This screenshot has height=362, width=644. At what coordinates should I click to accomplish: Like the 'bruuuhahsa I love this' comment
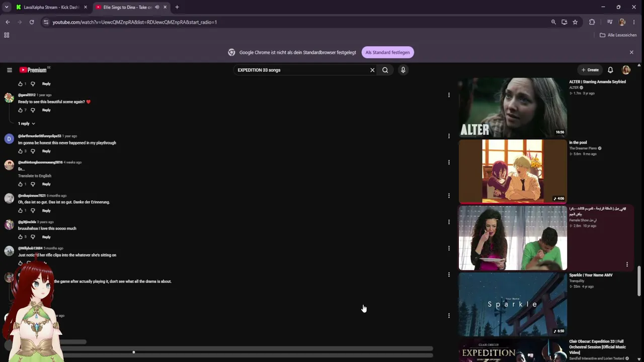(21, 237)
